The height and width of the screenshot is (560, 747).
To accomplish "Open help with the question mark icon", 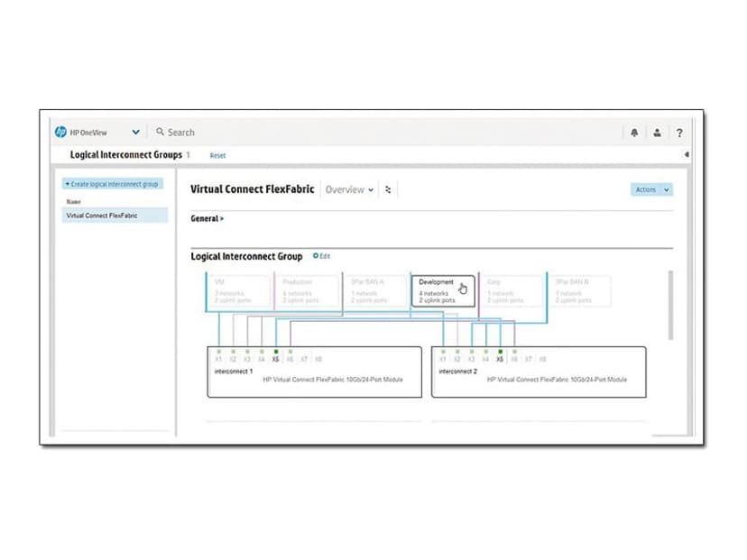I will [x=679, y=133].
